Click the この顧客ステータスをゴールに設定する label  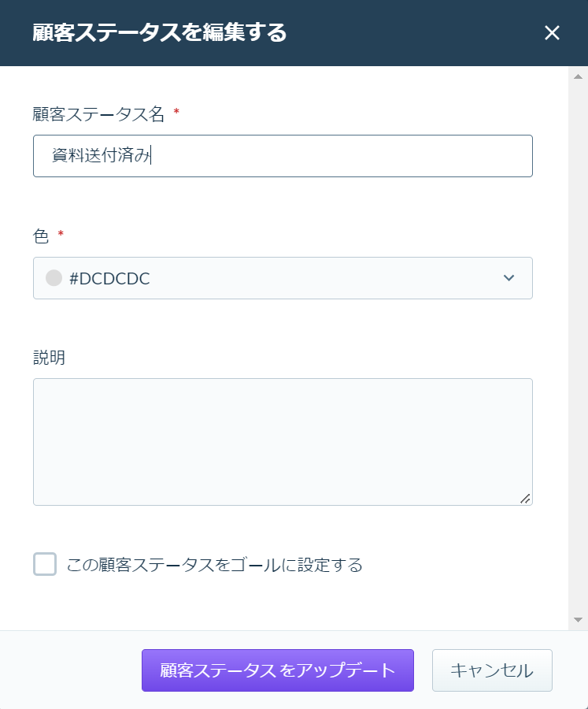[215, 565]
